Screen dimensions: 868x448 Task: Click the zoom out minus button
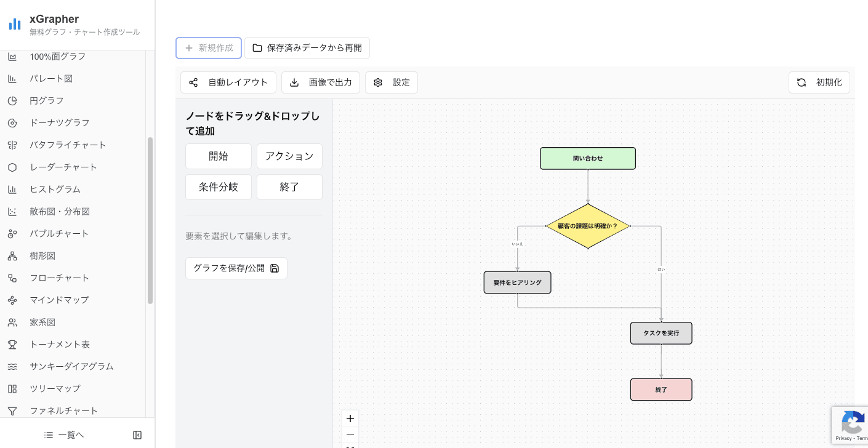point(350,434)
